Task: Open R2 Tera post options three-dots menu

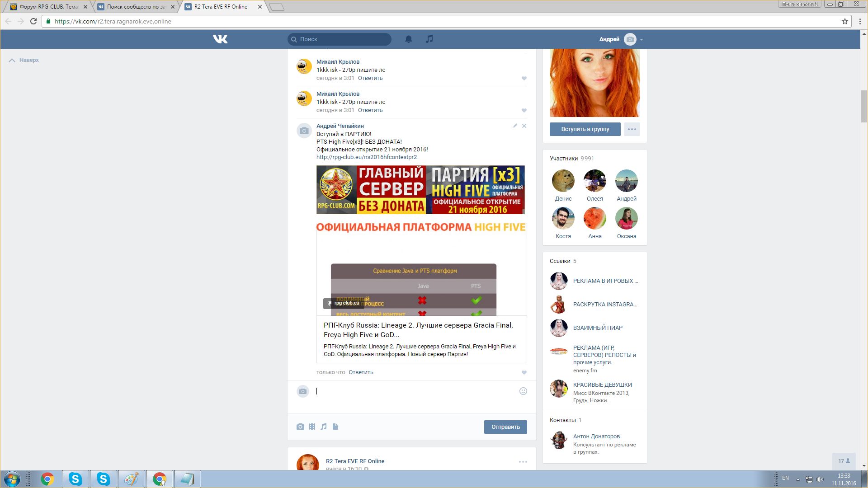Action: click(523, 462)
